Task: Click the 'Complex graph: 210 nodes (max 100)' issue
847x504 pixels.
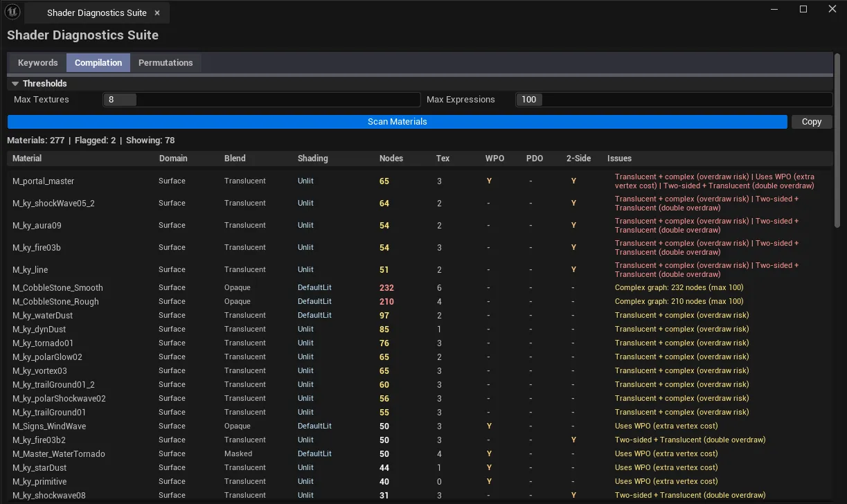Action: tap(679, 302)
